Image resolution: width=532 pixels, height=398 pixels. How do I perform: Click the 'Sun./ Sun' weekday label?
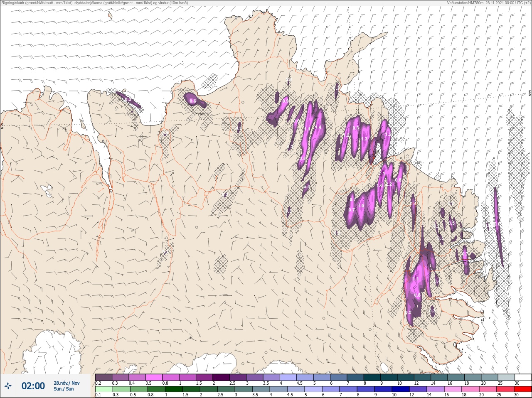tap(64, 389)
